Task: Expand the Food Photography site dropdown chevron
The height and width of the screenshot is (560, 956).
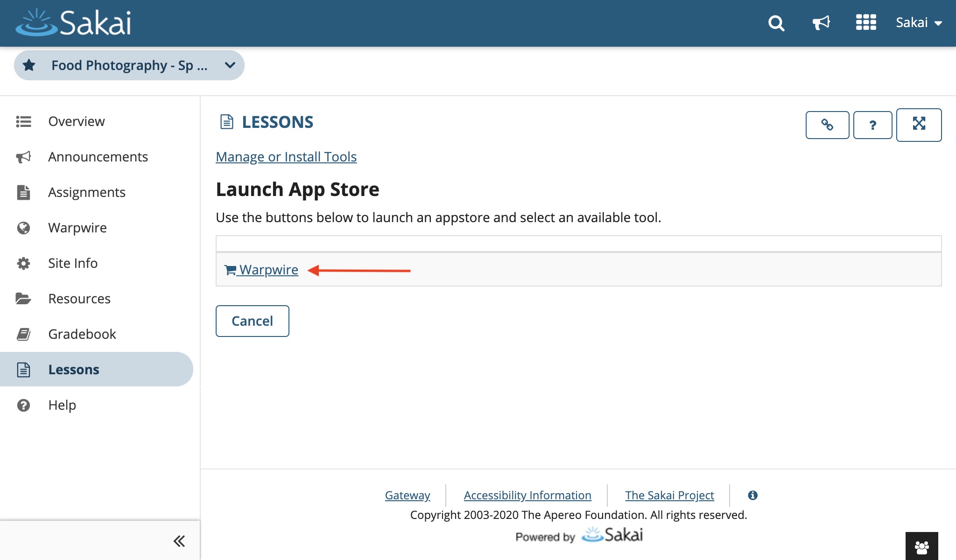Action: pyautogui.click(x=230, y=65)
